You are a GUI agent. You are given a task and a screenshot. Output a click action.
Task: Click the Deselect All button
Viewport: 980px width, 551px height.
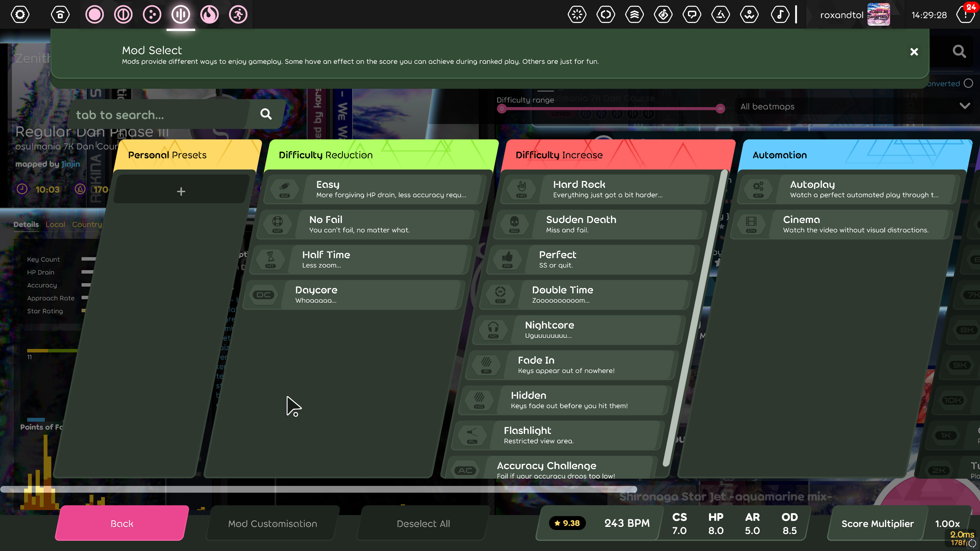(423, 523)
